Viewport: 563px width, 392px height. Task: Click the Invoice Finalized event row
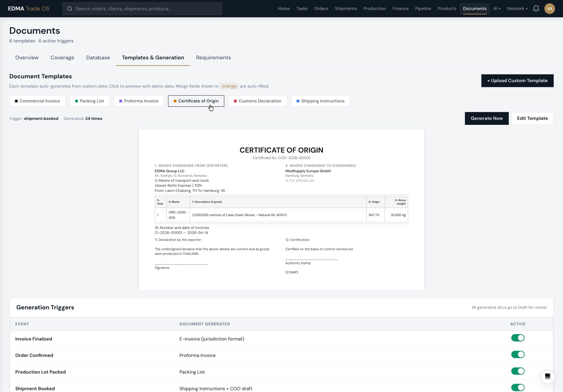281,339
